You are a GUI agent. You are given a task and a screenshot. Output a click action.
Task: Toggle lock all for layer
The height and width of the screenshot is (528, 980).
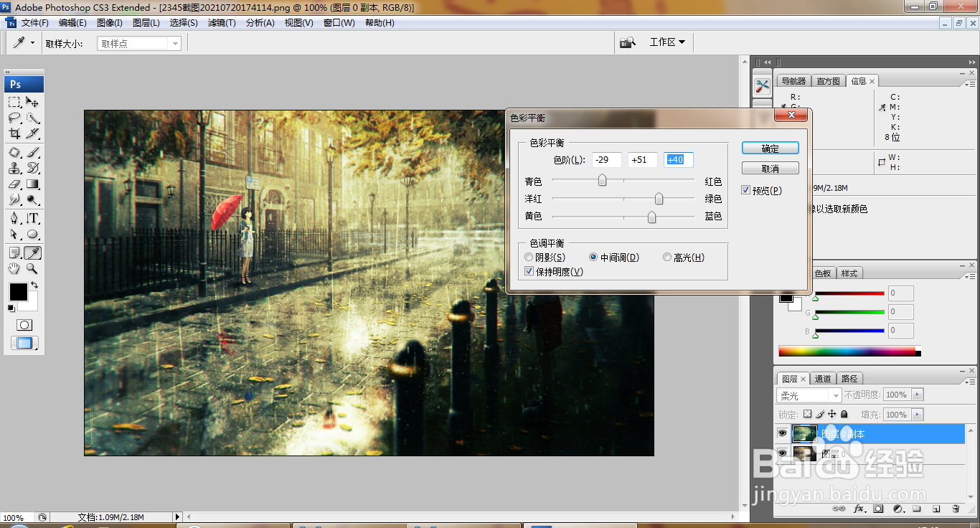(844, 414)
